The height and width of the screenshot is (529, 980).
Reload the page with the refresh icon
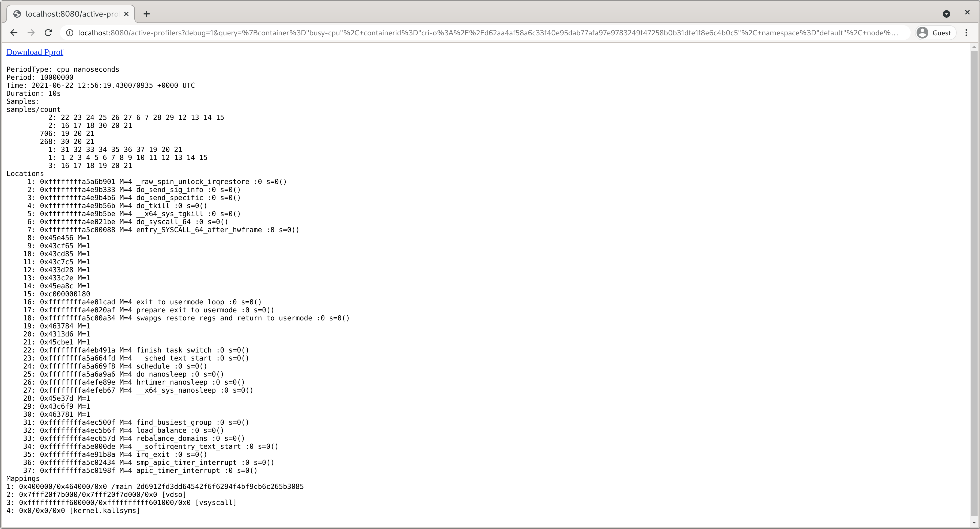pyautogui.click(x=48, y=33)
